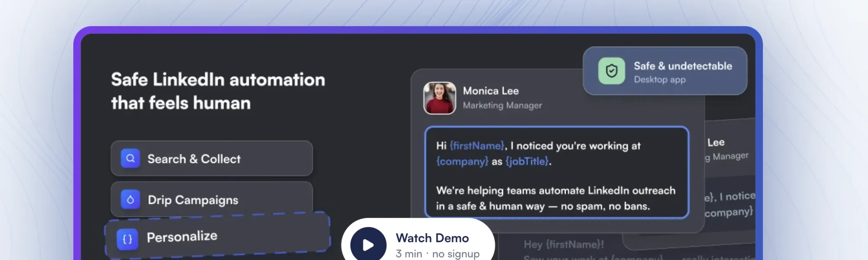
Task: Click the 'Hey {firstName}!' background message text
Action: click(x=564, y=245)
